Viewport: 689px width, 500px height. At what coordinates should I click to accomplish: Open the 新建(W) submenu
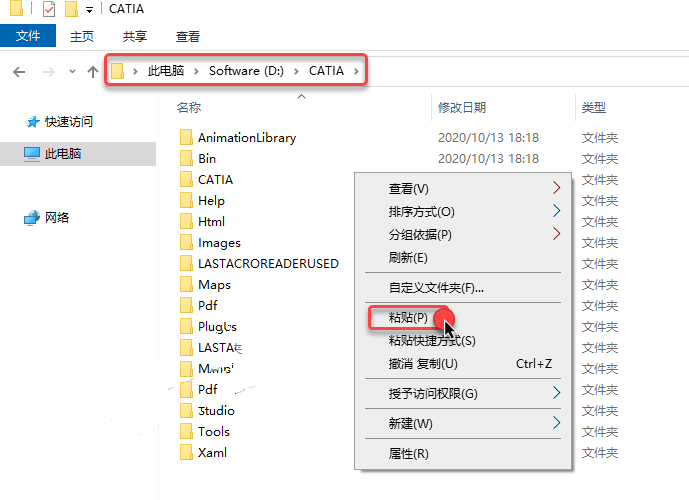point(463,424)
